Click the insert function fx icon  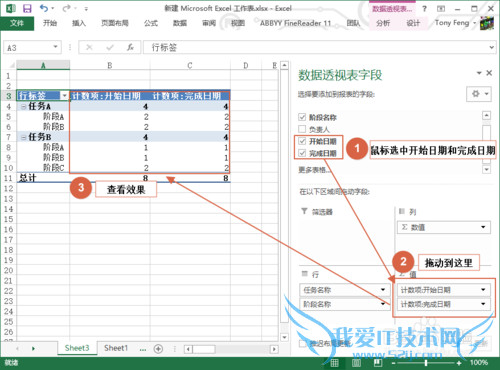pos(130,47)
